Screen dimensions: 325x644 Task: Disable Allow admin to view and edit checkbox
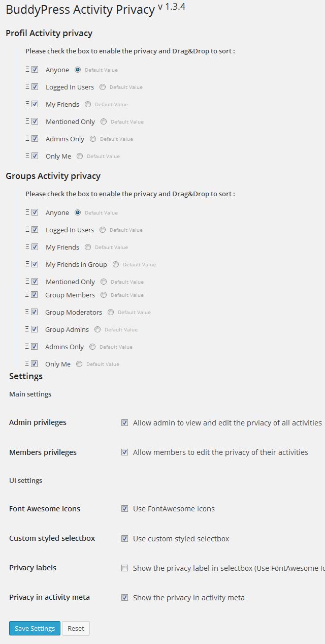coord(125,423)
